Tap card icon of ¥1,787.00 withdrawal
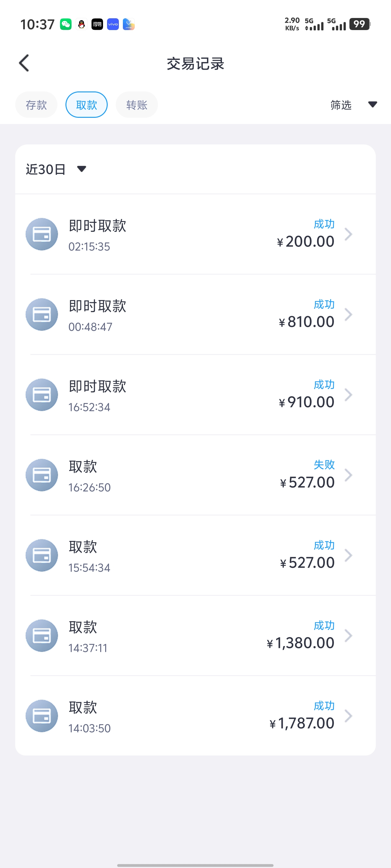391x868 pixels. (x=42, y=716)
